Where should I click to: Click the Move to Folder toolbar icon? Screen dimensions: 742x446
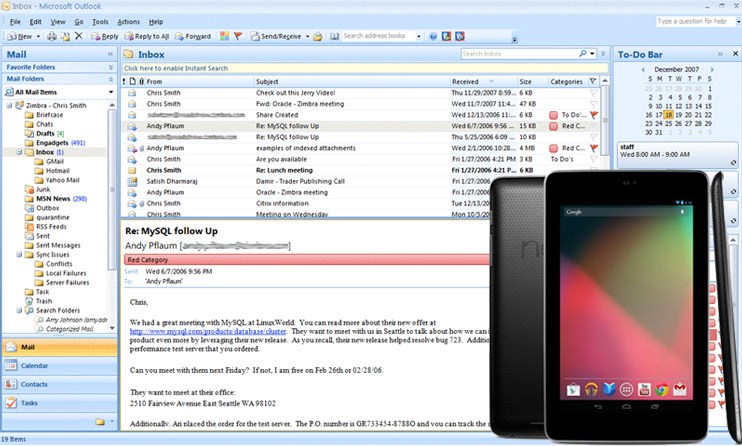point(65,36)
